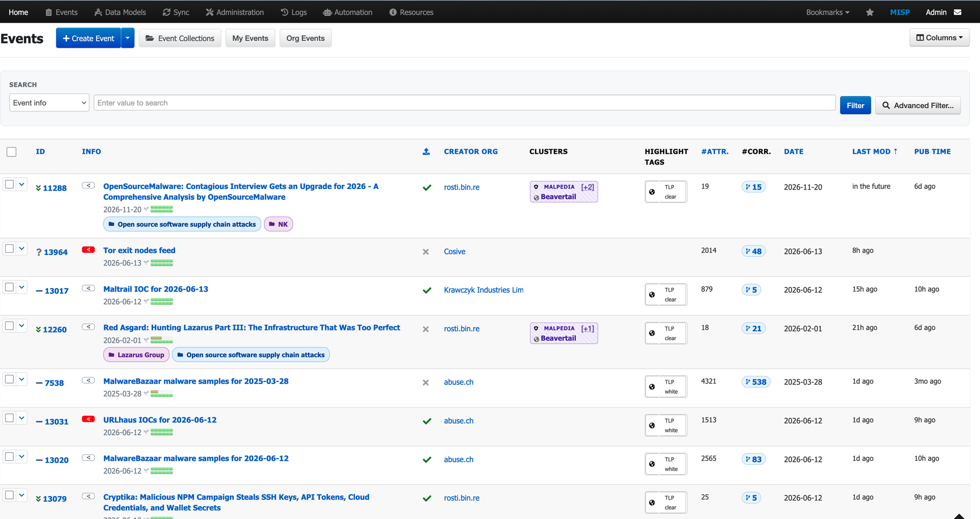Click the distribution share icon for event 11288
Screen dimensions: 980x519
(x=88, y=185)
